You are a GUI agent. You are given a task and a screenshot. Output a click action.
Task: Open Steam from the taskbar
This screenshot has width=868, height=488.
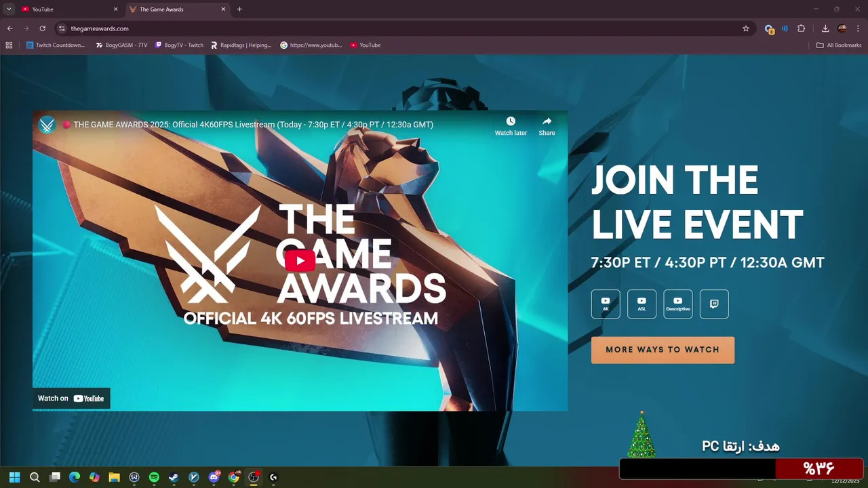[x=174, y=477]
